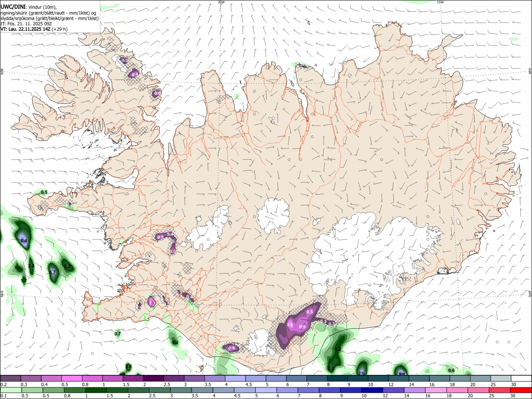The width and height of the screenshot is (532, 399).
Task: Select the dark mauve 0.2 swatch in upper legend
Action: (x=10, y=378)
